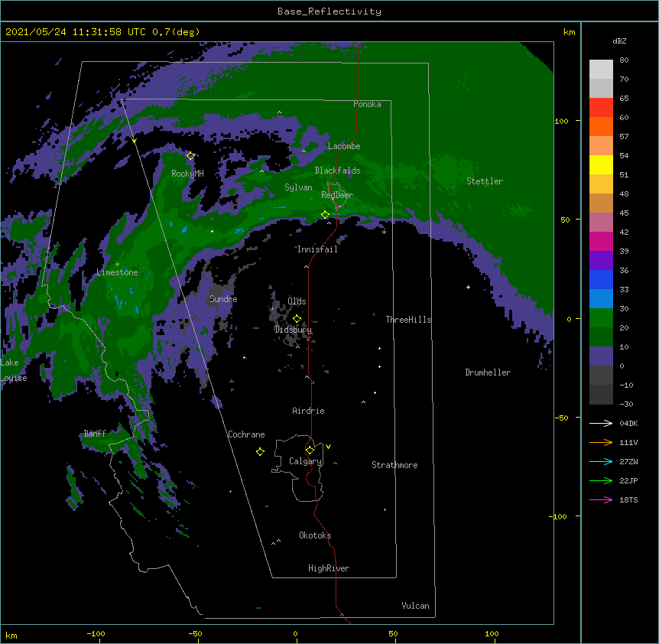659x644 pixels.
Task: Pick the light gray 70-80 dBZ swatch
Action: click(601, 70)
